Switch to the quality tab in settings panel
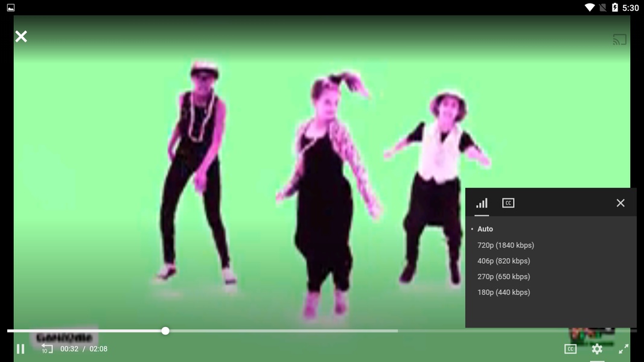The image size is (644, 362). coord(482,203)
